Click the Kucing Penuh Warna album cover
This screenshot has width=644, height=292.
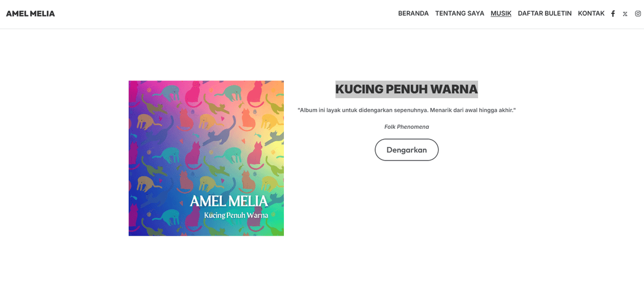(x=206, y=158)
